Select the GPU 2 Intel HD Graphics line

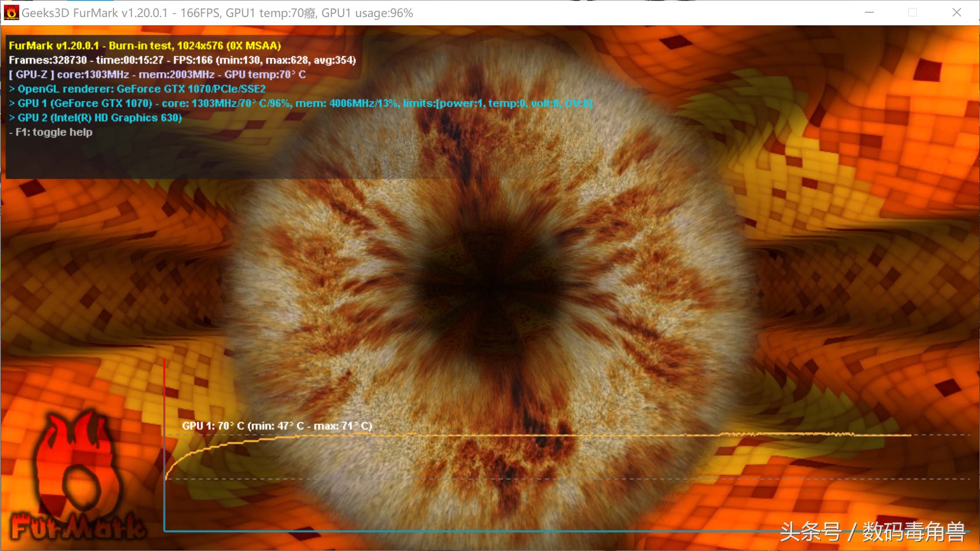[x=95, y=118]
